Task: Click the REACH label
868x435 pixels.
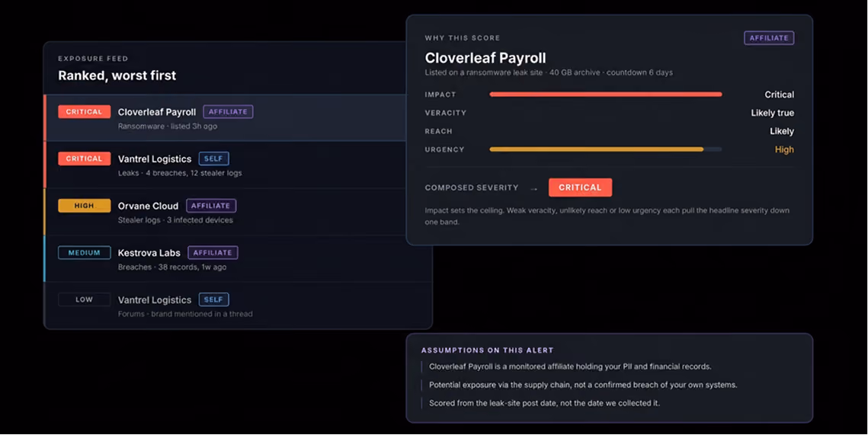Action: (x=438, y=131)
